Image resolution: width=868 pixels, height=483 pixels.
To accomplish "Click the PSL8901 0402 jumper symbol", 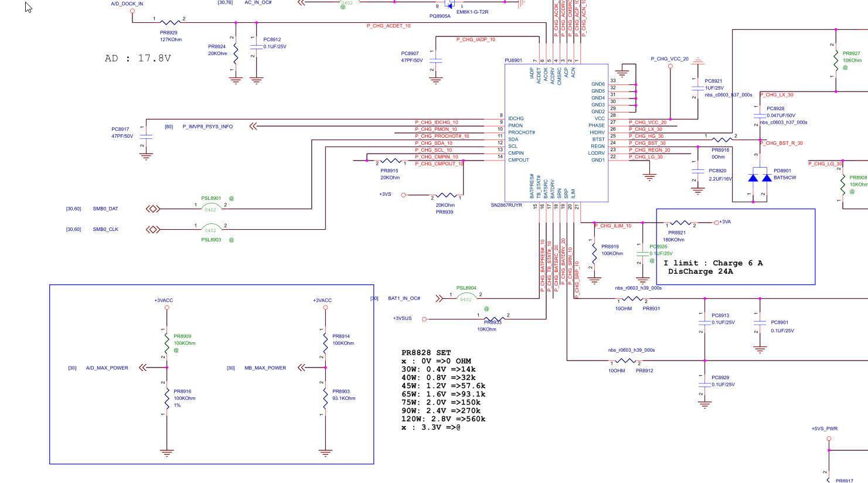I will (x=211, y=208).
